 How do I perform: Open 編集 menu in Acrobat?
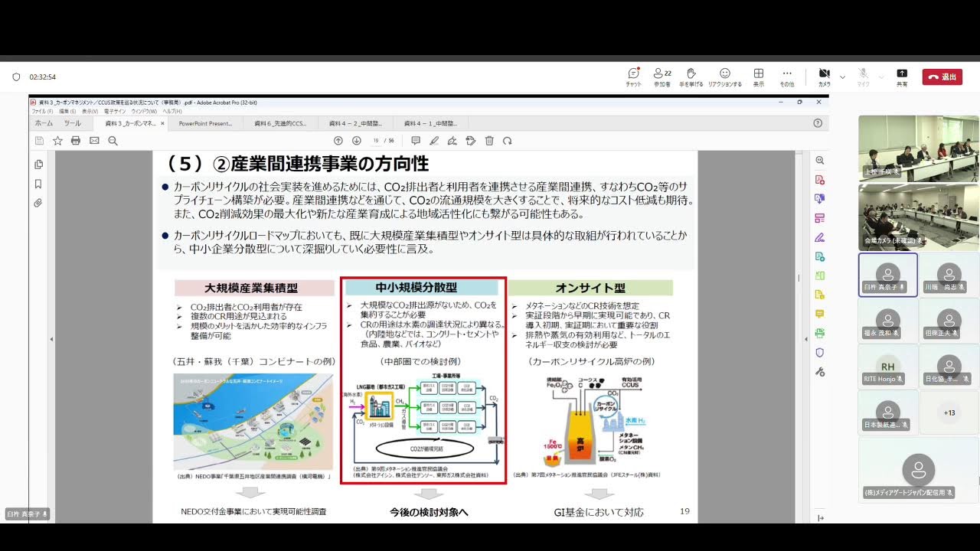[x=67, y=111]
